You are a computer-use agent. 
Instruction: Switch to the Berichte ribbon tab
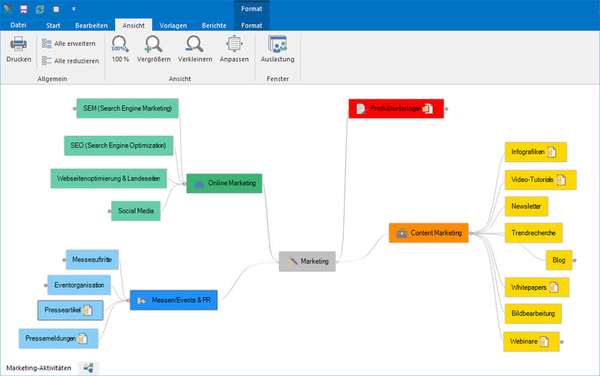tap(214, 26)
